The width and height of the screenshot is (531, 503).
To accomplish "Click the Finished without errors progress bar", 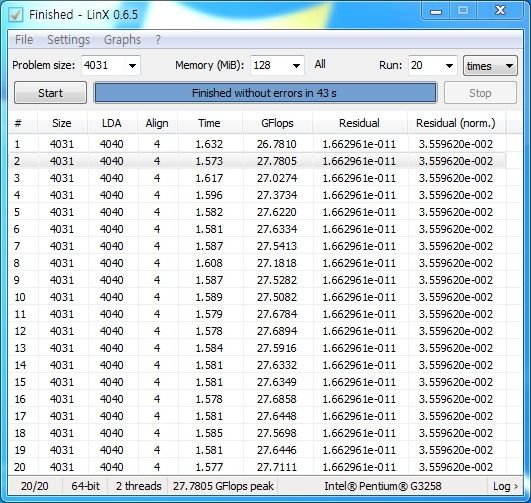I will click(265, 93).
